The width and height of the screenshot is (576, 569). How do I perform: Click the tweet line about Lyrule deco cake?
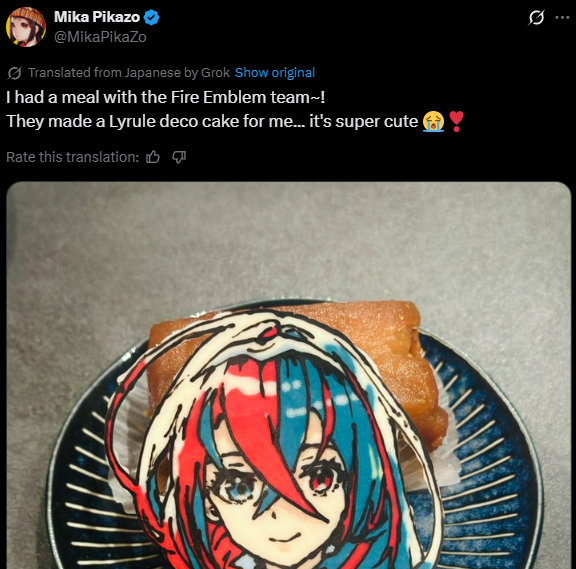click(x=212, y=121)
